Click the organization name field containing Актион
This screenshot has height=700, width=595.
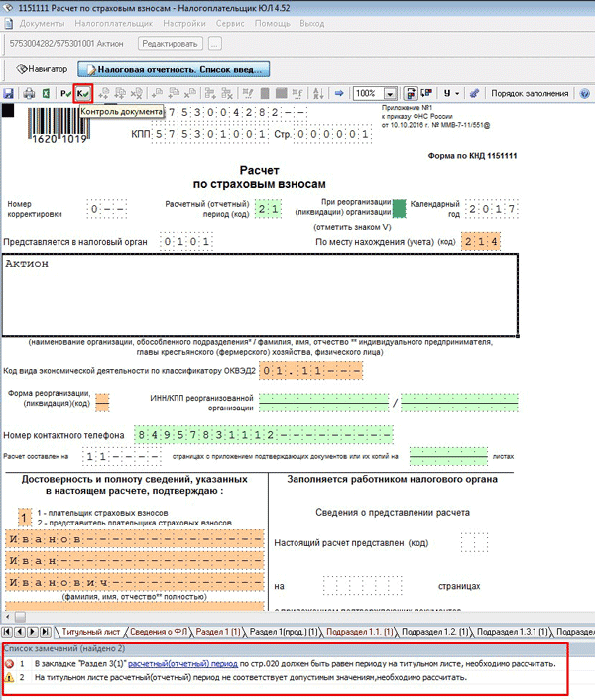(x=260, y=294)
